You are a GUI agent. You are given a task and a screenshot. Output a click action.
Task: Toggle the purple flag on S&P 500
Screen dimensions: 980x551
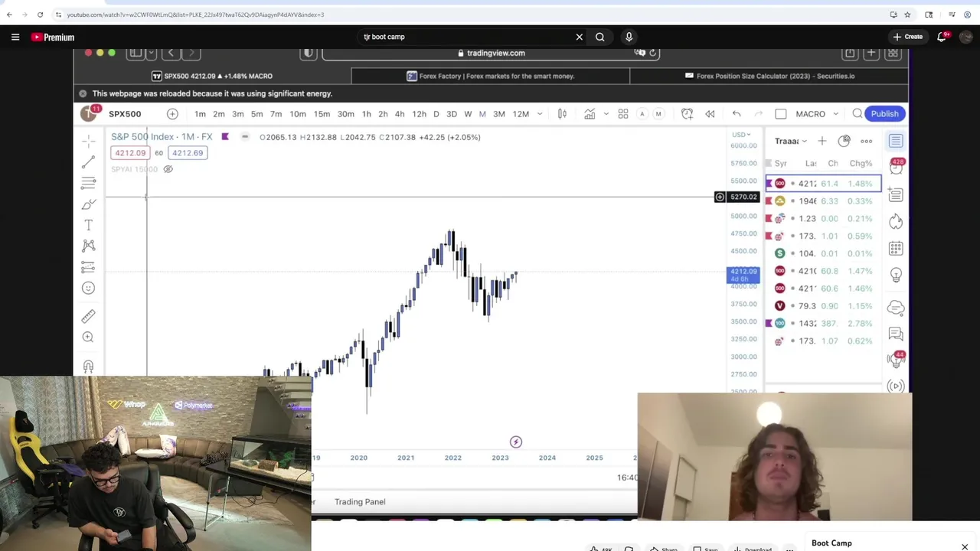coord(225,137)
